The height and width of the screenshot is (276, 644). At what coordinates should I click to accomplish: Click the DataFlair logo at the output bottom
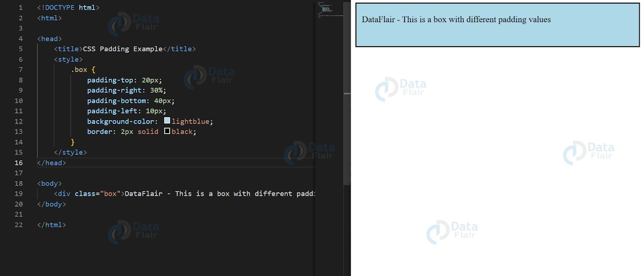pyautogui.click(x=453, y=231)
